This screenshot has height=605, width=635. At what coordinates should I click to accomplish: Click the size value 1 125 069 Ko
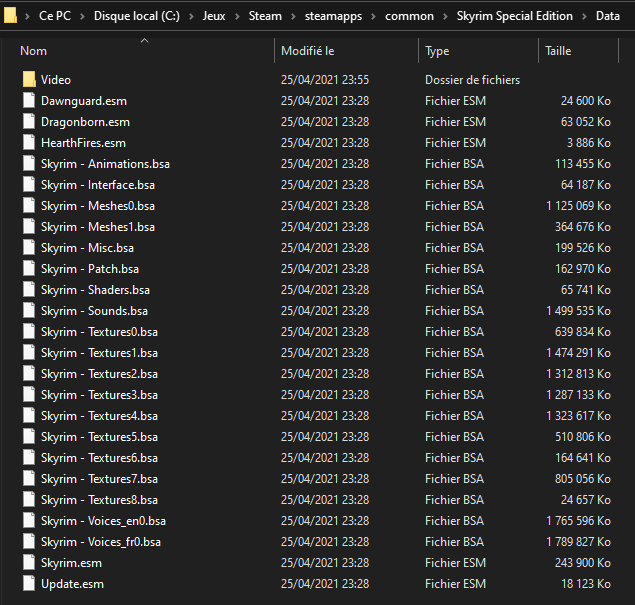pyautogui.click(x=578, y=206)
